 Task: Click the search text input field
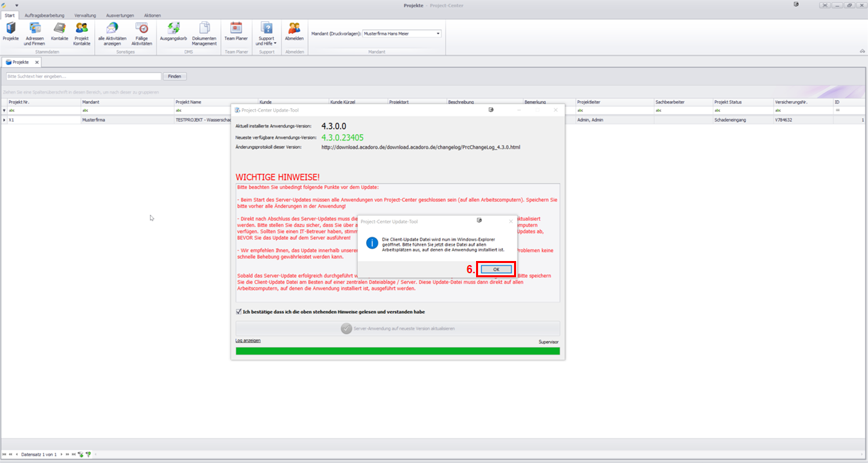tap(83, 77)
